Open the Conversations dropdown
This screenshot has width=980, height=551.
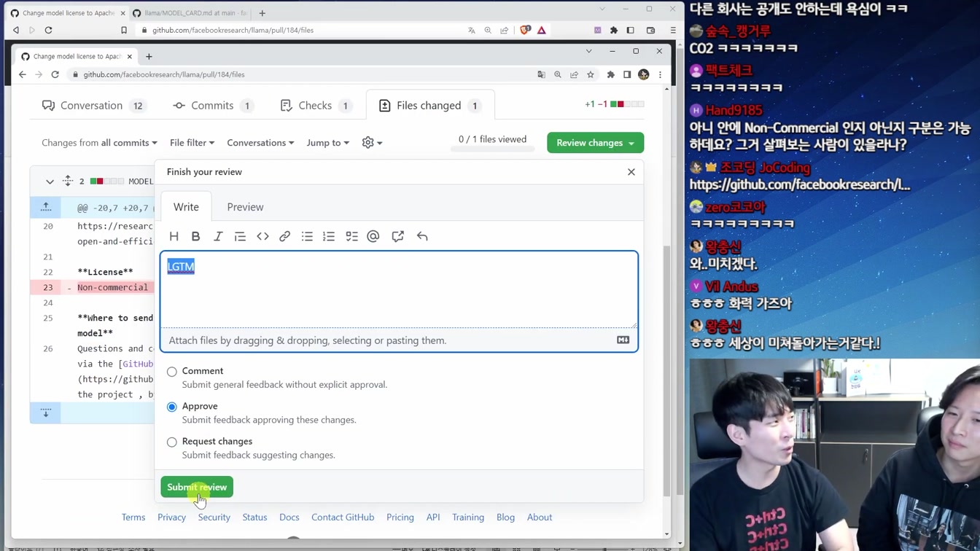(x=260, y=143)
